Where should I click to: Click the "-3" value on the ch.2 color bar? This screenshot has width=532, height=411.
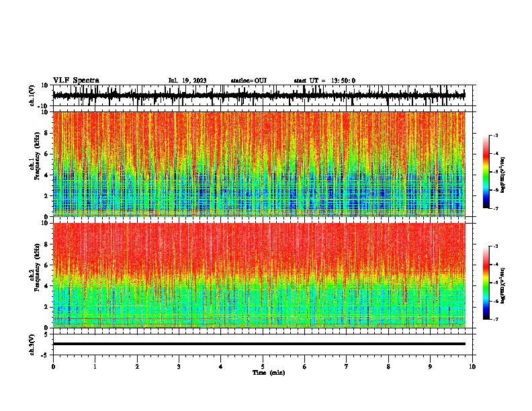[x=495, y=246]
